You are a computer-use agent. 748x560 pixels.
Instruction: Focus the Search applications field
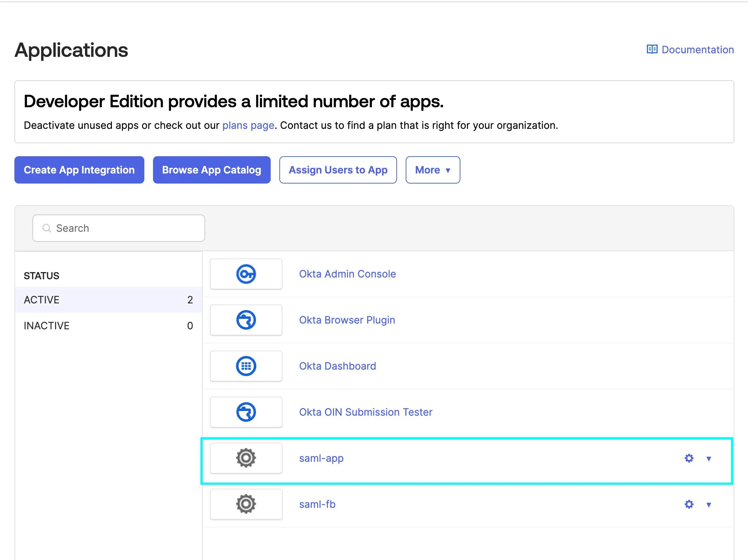(x=119, y=228)
